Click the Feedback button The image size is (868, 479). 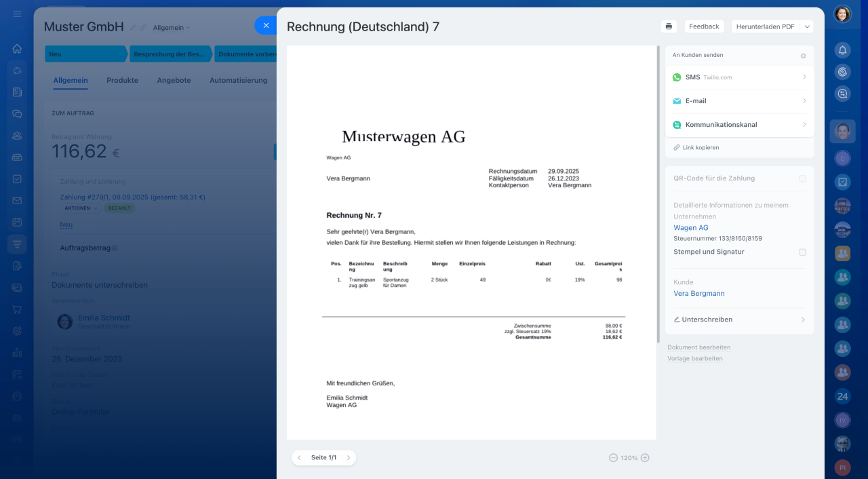pyautogui.click(x=704, y=26)
